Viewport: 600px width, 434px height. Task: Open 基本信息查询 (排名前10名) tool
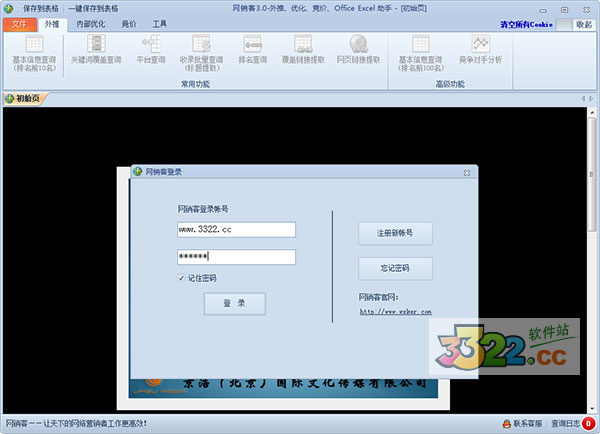click(34, 53)
